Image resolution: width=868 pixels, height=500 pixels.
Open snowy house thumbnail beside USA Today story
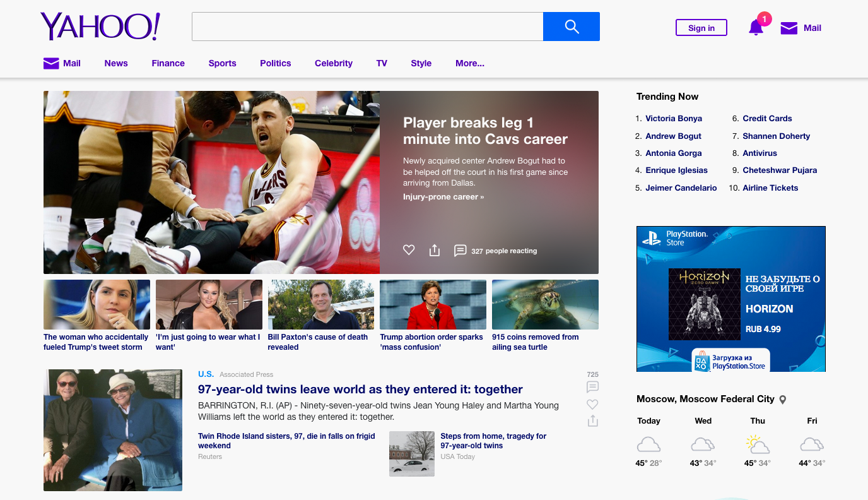coord(411,453)
